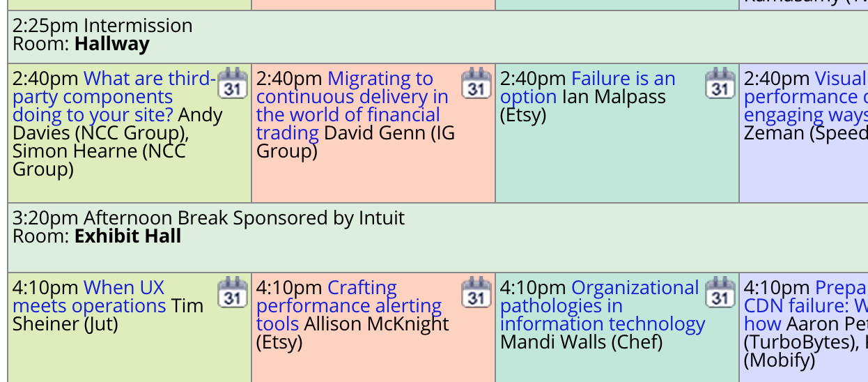Add Failure is an option to calendar
Viewport: 868px width, 382px height.
(x=720, y=83)
